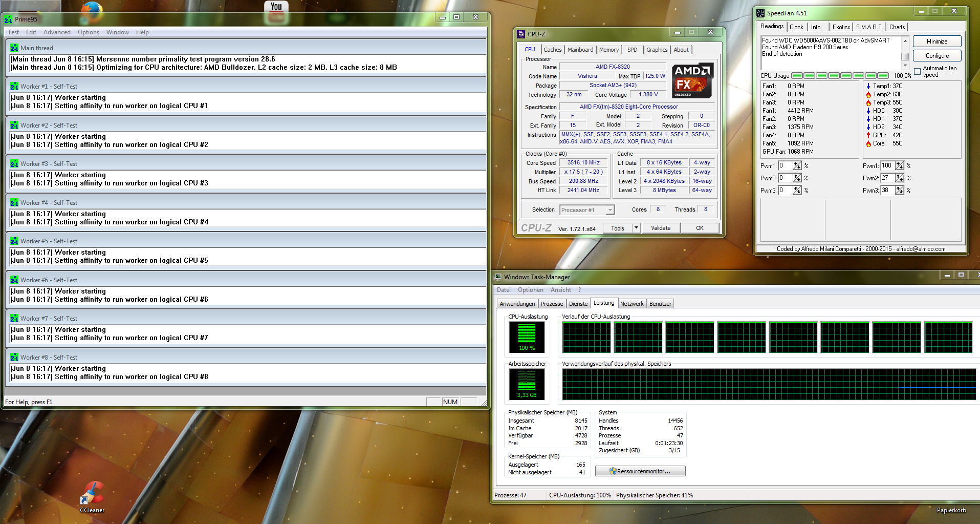This screenshot has width=980, height=524.
Task: Click the OK button in CPU-Z
Action: [x=700, y=228]
